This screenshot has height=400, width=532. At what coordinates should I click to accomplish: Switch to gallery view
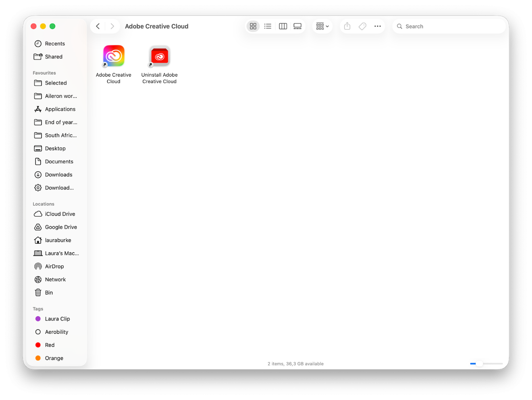click(x=298, y=26)
